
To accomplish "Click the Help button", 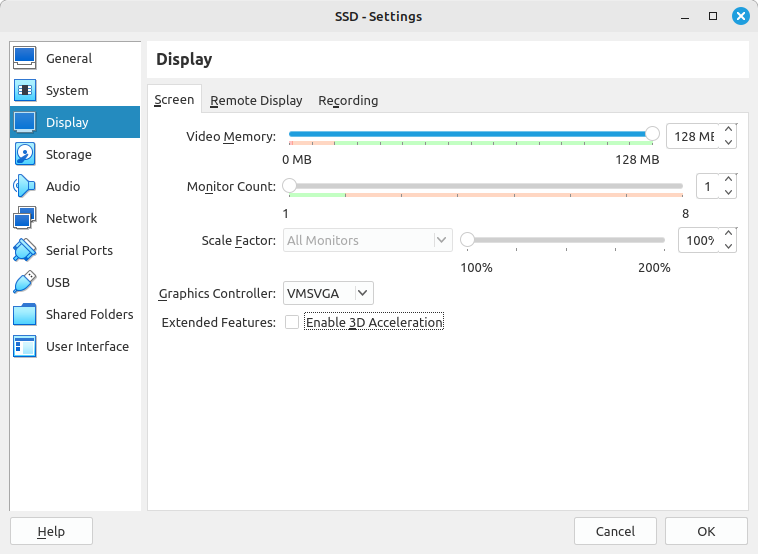I will [51, 531].
